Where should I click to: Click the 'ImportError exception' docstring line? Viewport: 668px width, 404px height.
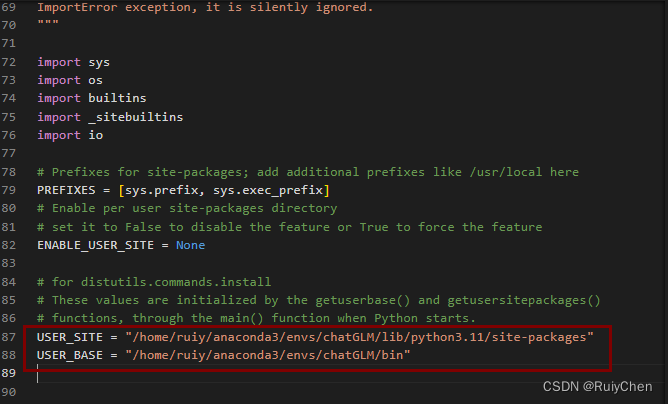click(205, 7)
